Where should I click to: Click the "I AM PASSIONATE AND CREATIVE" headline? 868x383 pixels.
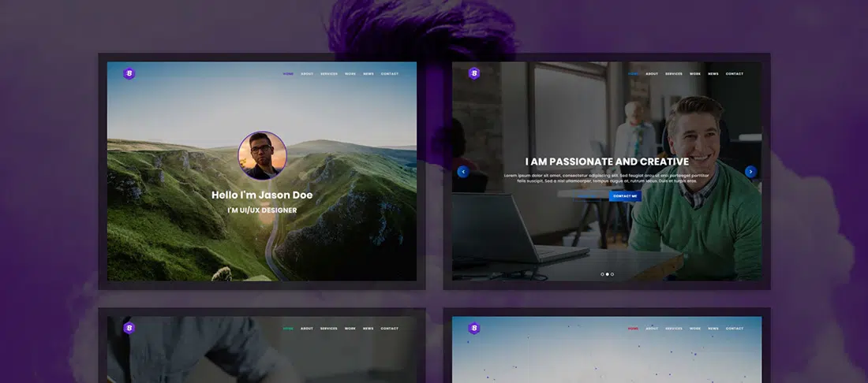click(607, 162)
